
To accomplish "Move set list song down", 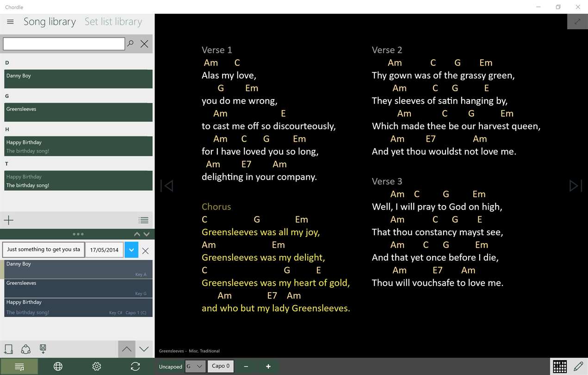I will pyautogui.click(x=144, y=349).
